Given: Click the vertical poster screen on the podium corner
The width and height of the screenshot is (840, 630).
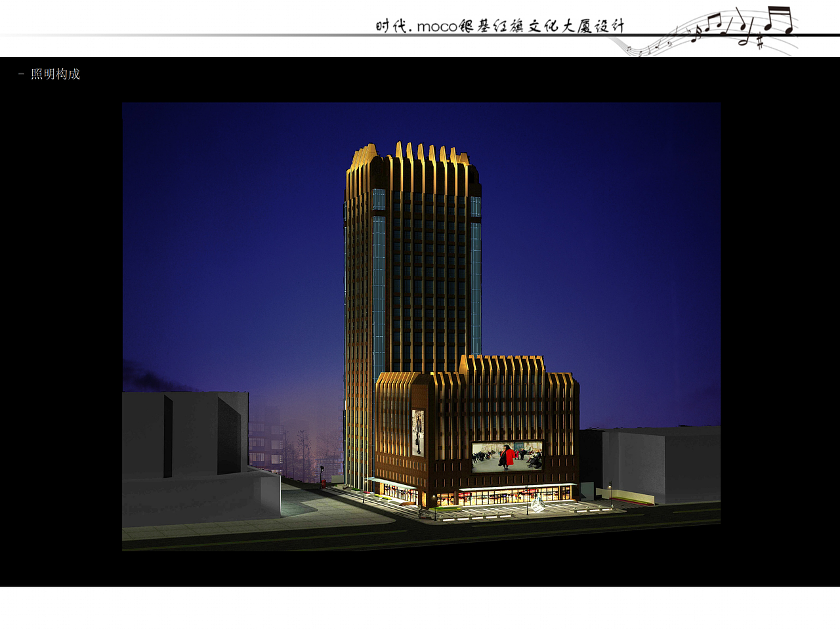Looking at the screenshot, I should tap(418, 432).
